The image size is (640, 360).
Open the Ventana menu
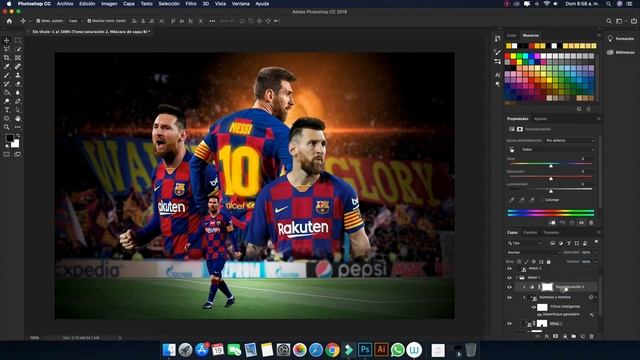(x=241, y=4)
